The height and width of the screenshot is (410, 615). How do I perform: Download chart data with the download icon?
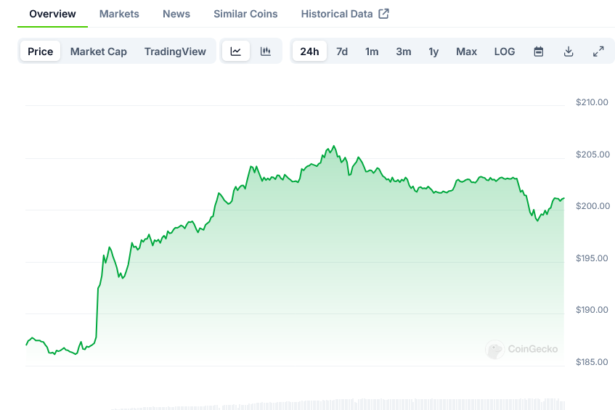(x=568, y=51)
